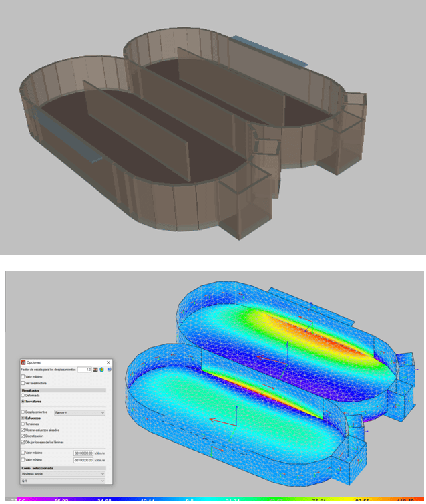The width and height of the screenshot is (426, 504).
Task: Enable the top 'Valor máximo' checkbox
Action: click(x=23, y=376)
